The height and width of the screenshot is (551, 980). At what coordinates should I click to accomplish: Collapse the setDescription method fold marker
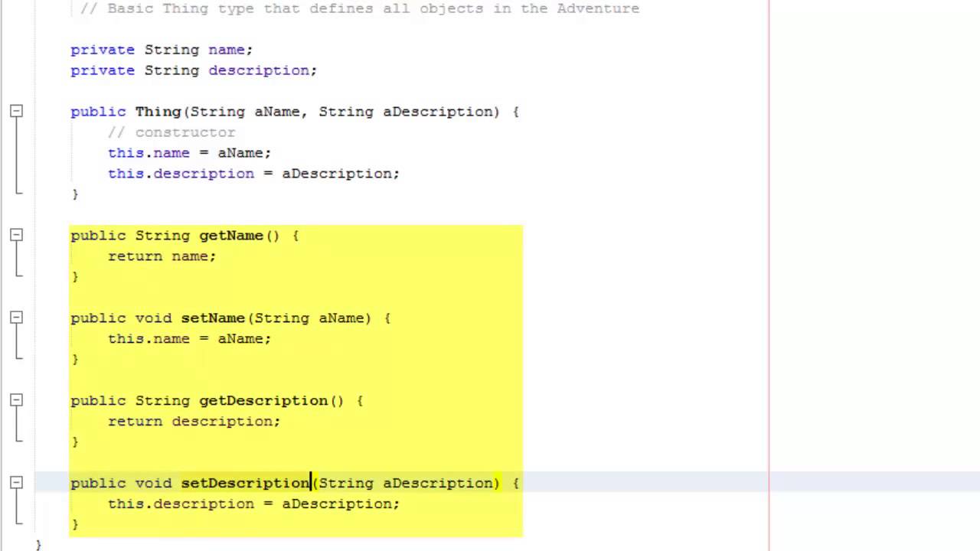point(16,484)
